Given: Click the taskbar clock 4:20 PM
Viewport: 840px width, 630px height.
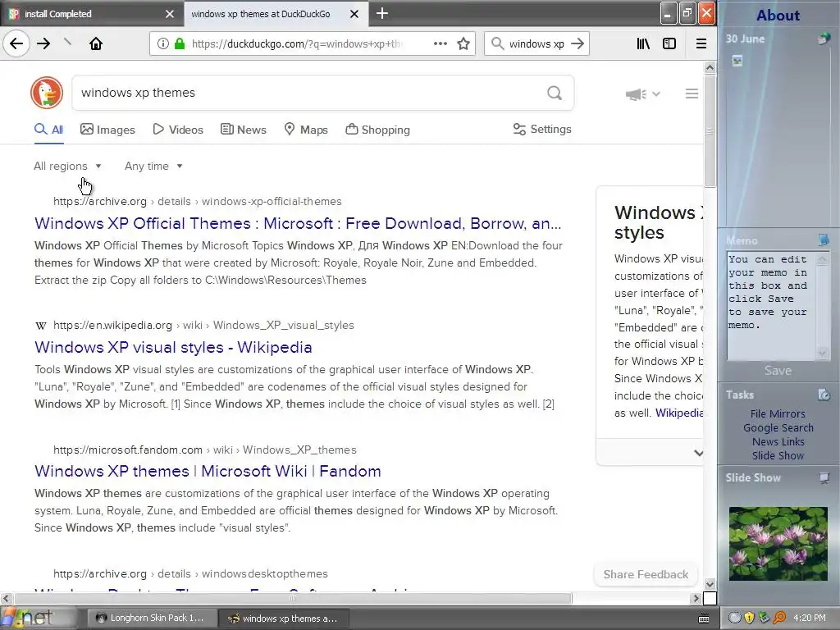Looking at the screenshot, I should point(810,618).
